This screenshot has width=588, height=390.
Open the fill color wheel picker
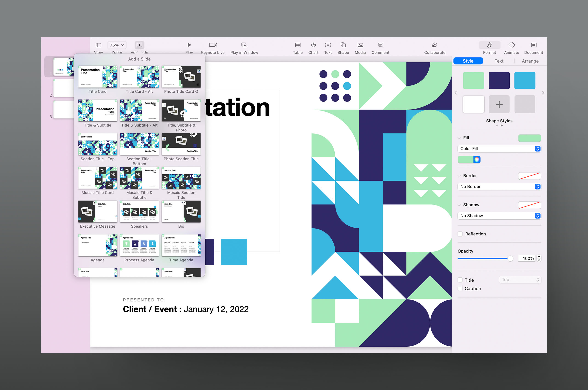(477, 159)
